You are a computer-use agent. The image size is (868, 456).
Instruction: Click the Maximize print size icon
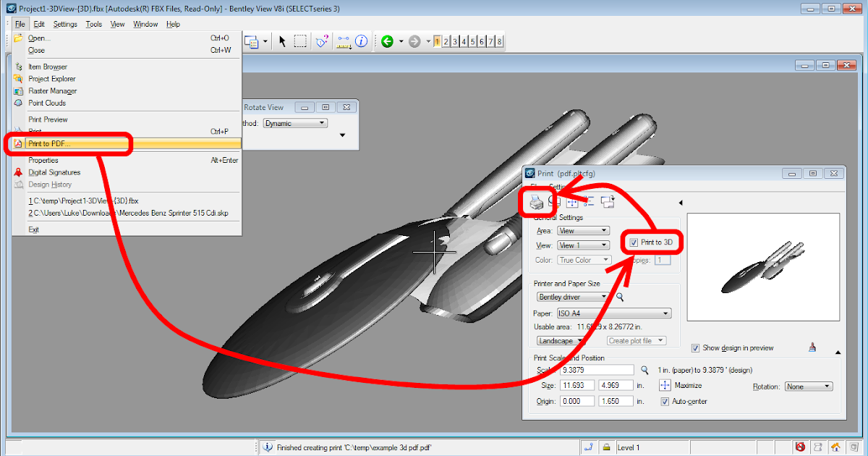pos(572,202)
